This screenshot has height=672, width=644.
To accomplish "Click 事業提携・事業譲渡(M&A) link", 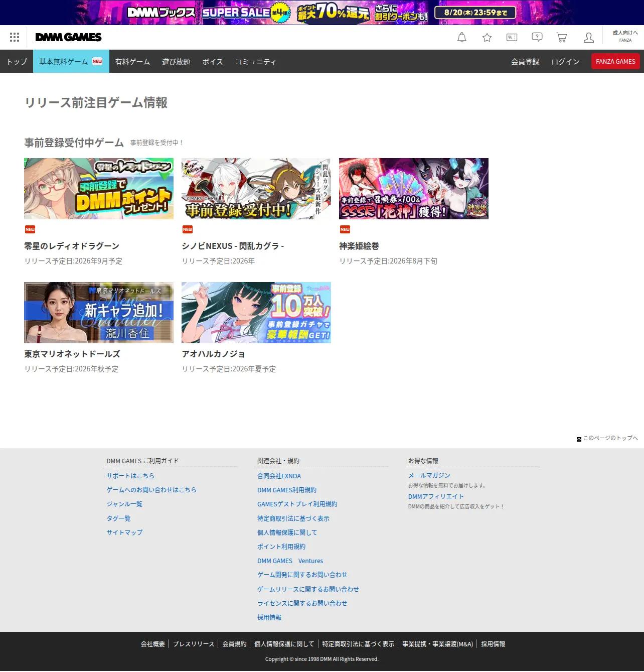I will (x=438, y=644).
